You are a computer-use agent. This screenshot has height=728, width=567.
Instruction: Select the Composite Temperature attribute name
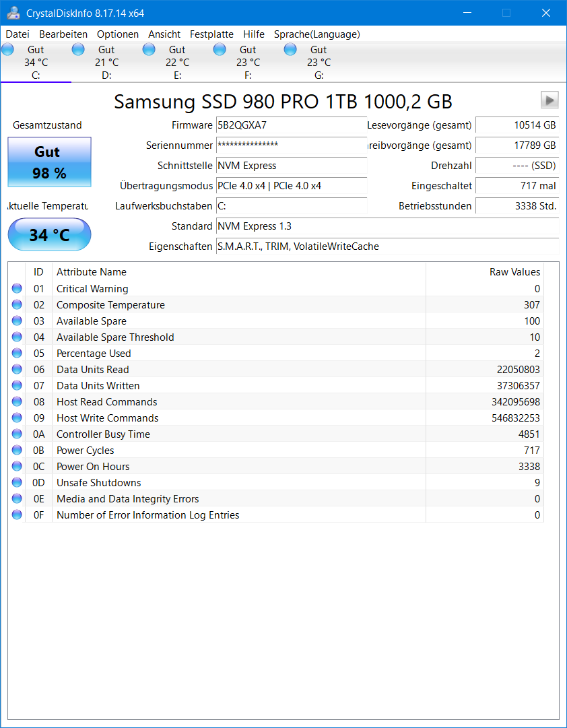[110, 304]
